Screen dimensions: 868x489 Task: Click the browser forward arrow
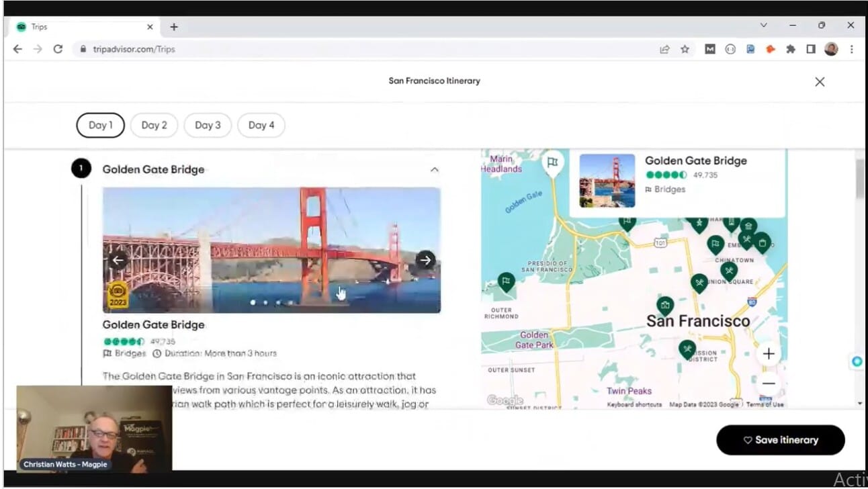point(38,49)
